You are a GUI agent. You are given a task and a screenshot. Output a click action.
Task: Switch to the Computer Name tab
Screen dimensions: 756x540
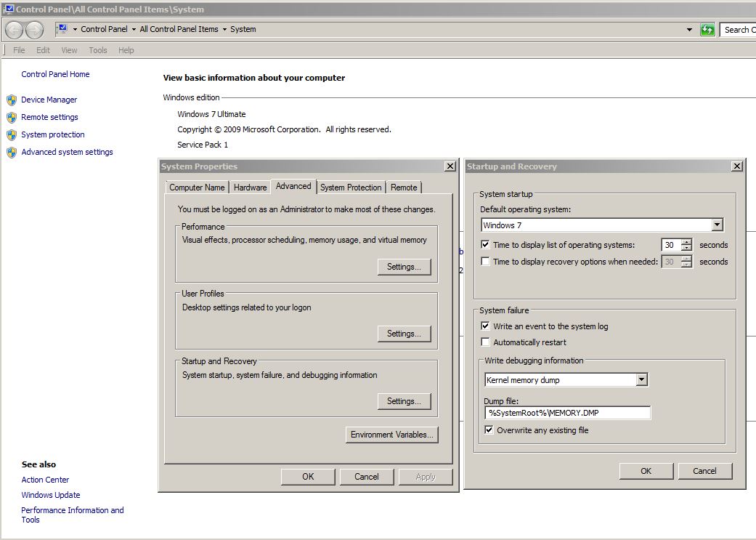click(197, 188)
